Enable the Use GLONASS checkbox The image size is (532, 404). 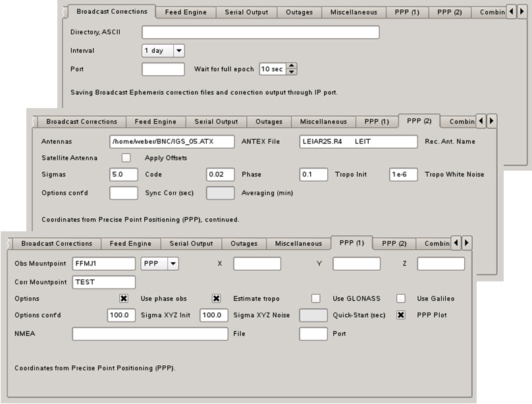click(x=316, y=299)
